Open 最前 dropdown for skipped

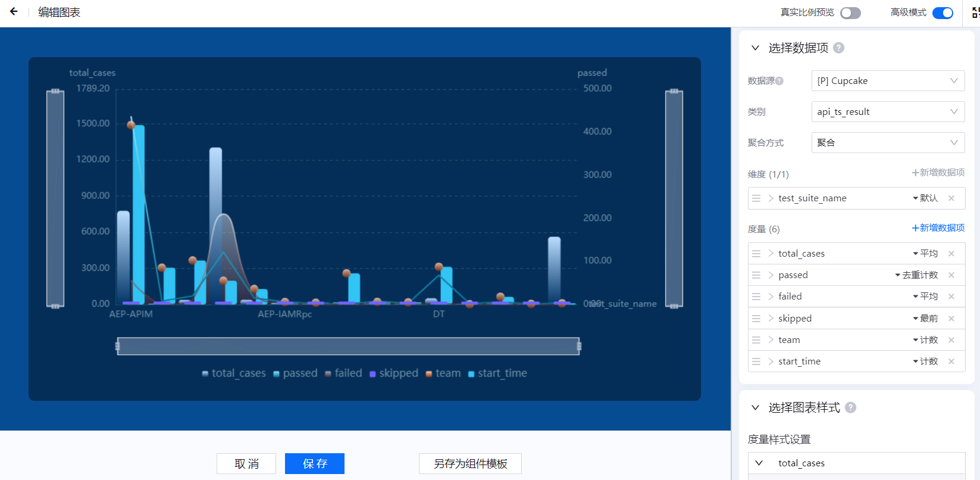925,319
